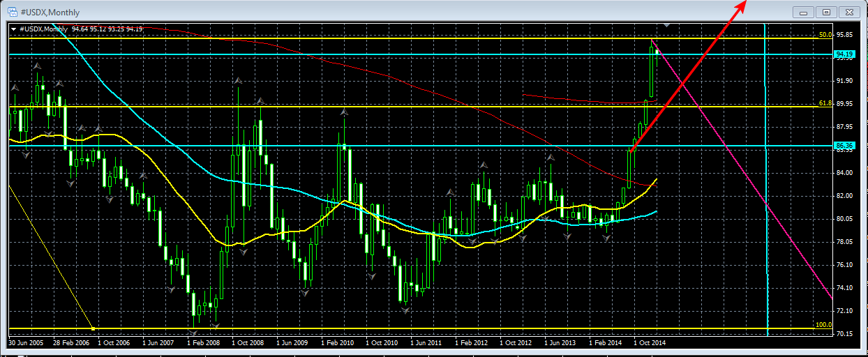Viewport: 868px width, 357px height.
Task: Click the chart shift marker triangle
Action: [x=666, y=25]
